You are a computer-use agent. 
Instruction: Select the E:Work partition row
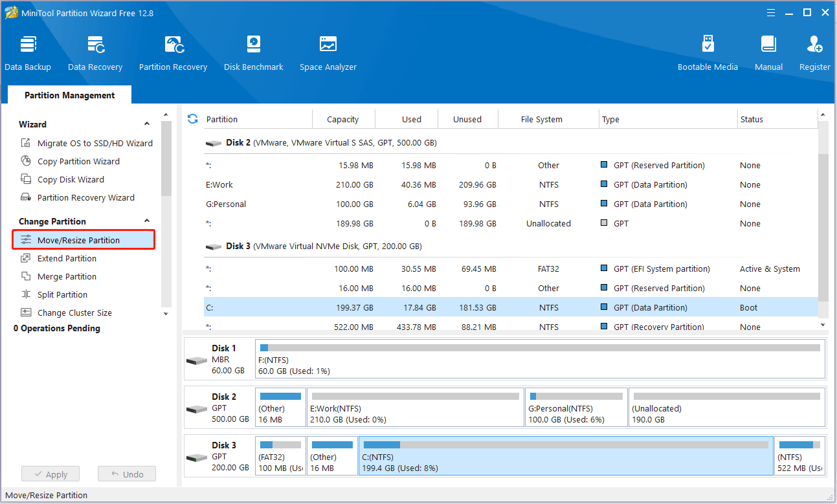pos(511,184)
